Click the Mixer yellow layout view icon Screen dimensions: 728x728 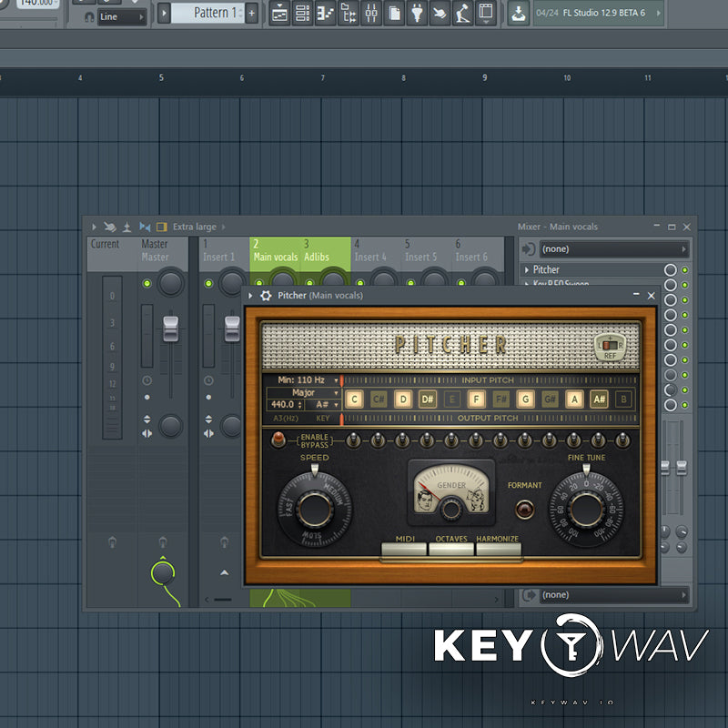pyautogui.click(x=162, y=227)
